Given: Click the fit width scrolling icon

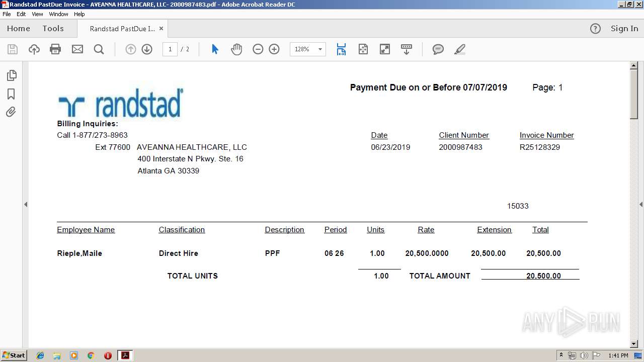Looking at the screenshot, I should point(341,49).
